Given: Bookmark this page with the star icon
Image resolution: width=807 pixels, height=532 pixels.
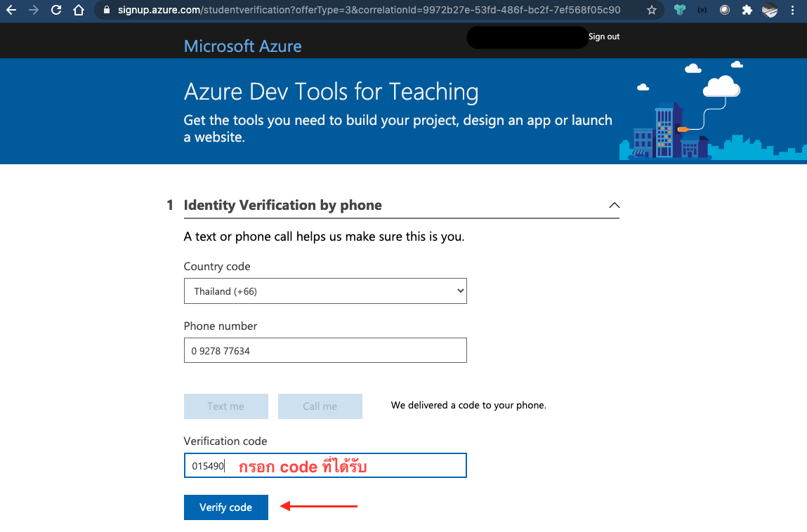Looking at the screenshot, I should (x=652, y=11).
